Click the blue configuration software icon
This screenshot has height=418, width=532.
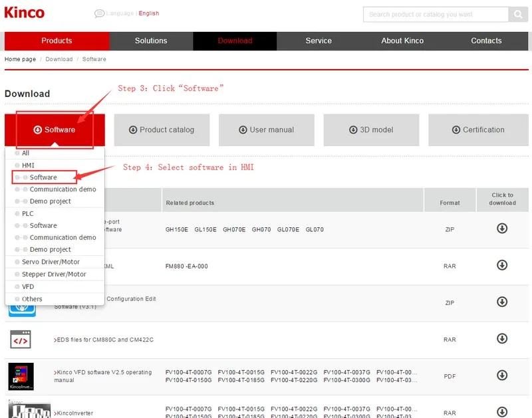click(22, 310)
